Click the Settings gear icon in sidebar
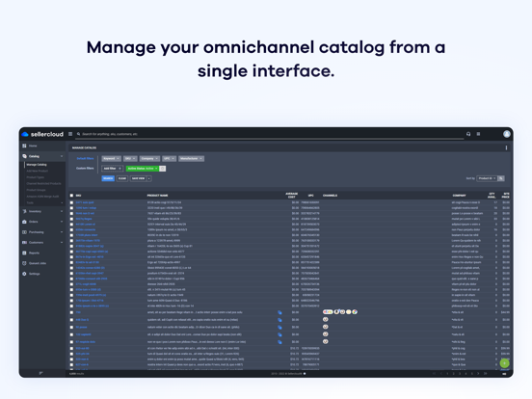This screenshot has height=399, width=532. (24, 274)
